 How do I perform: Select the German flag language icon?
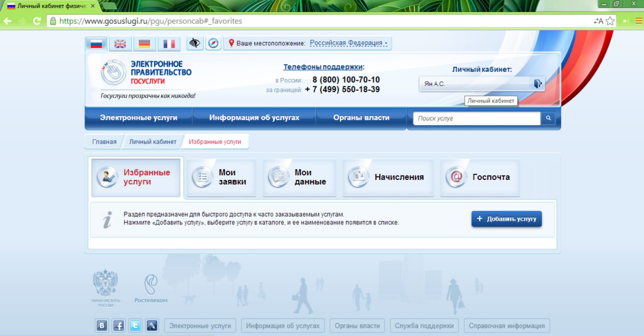coord(145,44)
